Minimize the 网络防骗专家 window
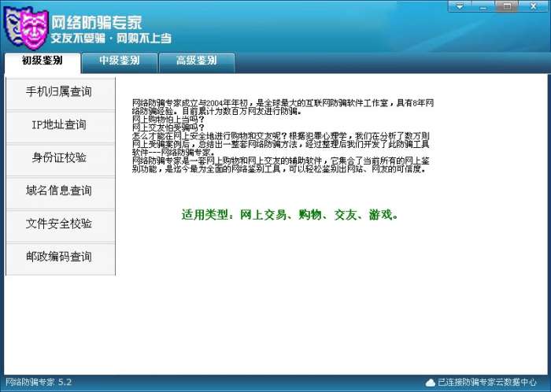The height and width of the screenshot is (392, 551). point(483,6)
